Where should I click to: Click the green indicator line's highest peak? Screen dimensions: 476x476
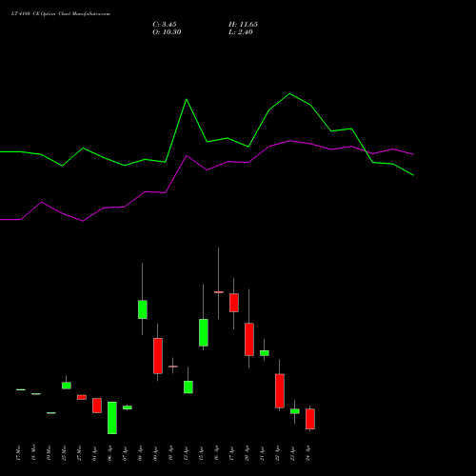(x=289, y=93)
